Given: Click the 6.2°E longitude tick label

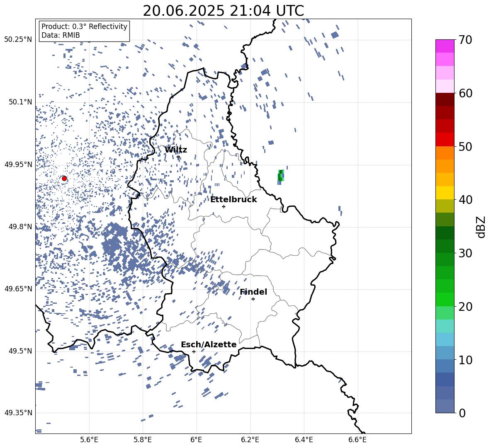Looking at the screenshot, I should pos(250,440).
